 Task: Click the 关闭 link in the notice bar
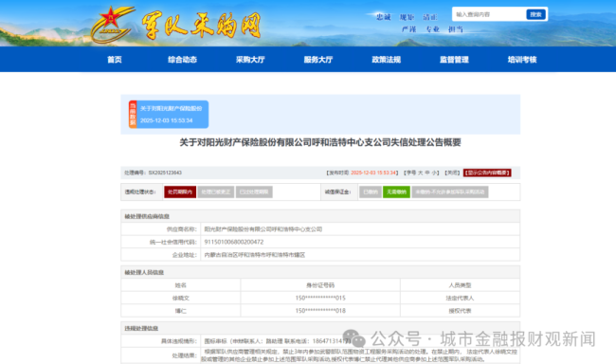click(x=452, y=173)
